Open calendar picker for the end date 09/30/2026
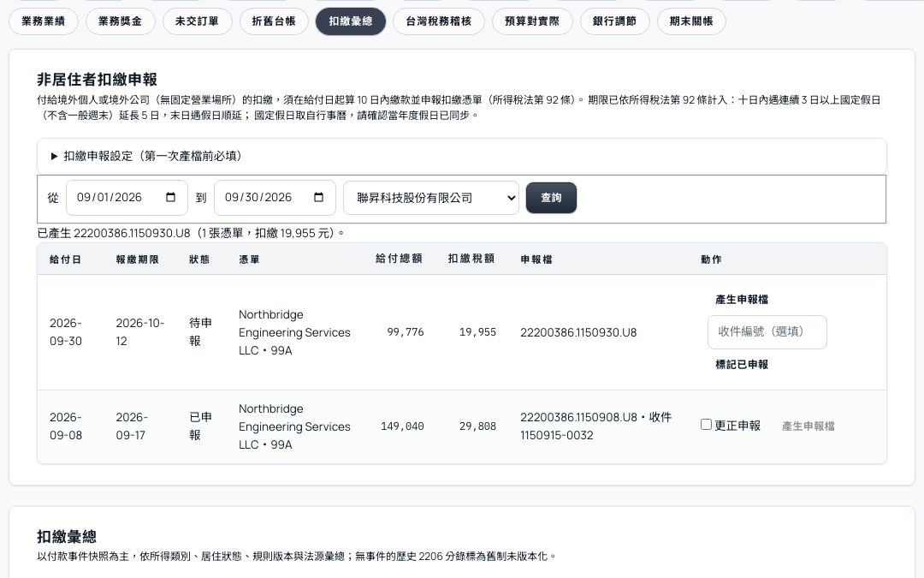Viewport: 924px width, 578px height. click(319, 198)
